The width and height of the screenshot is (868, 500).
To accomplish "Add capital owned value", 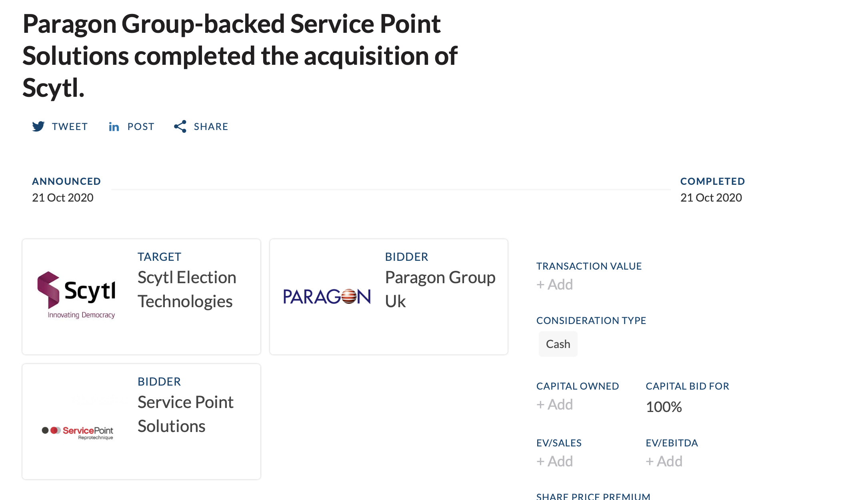I will 555,404.
